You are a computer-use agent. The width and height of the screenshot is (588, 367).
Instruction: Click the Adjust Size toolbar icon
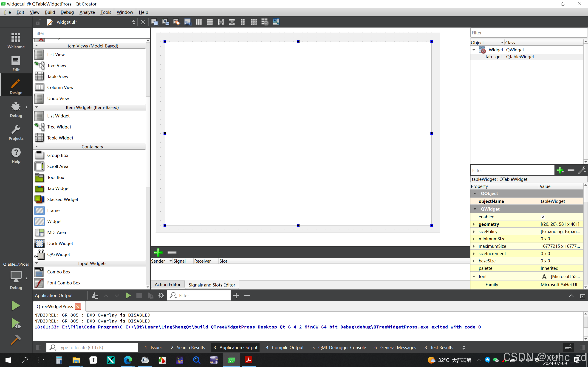point(276,22)
